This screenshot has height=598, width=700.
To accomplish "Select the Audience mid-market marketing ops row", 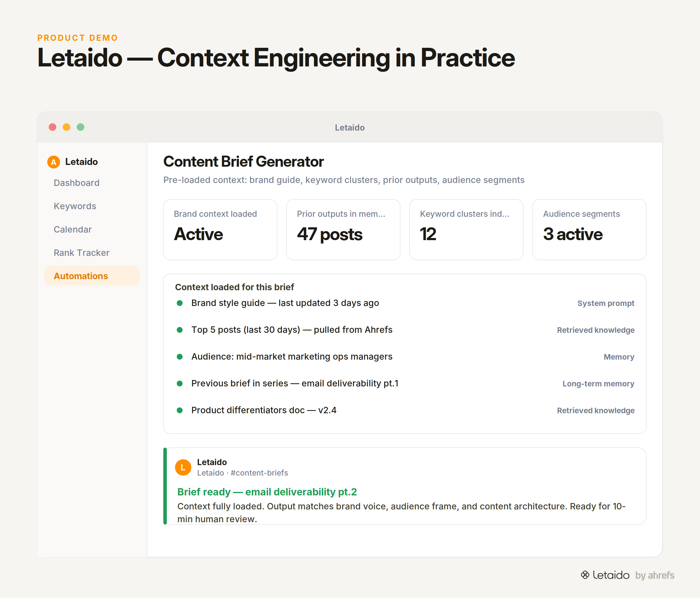I will pos(405,357).
